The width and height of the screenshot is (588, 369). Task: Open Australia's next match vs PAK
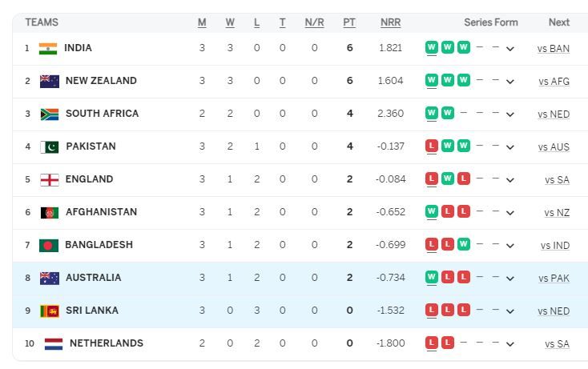pos(554,278)
